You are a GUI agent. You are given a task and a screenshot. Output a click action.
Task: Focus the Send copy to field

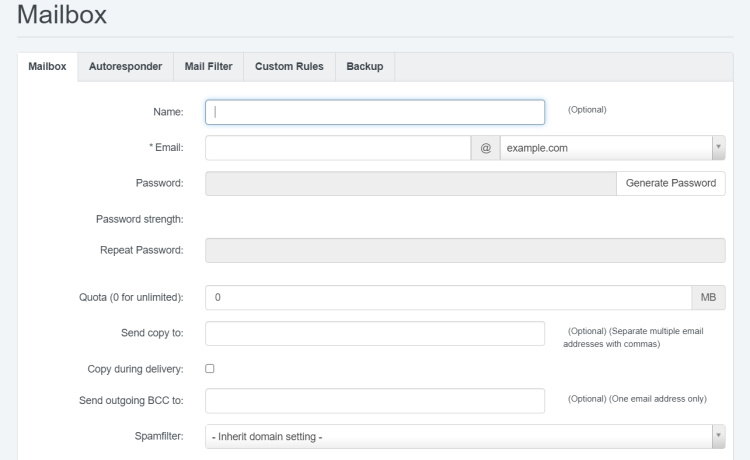click(375, 333)
